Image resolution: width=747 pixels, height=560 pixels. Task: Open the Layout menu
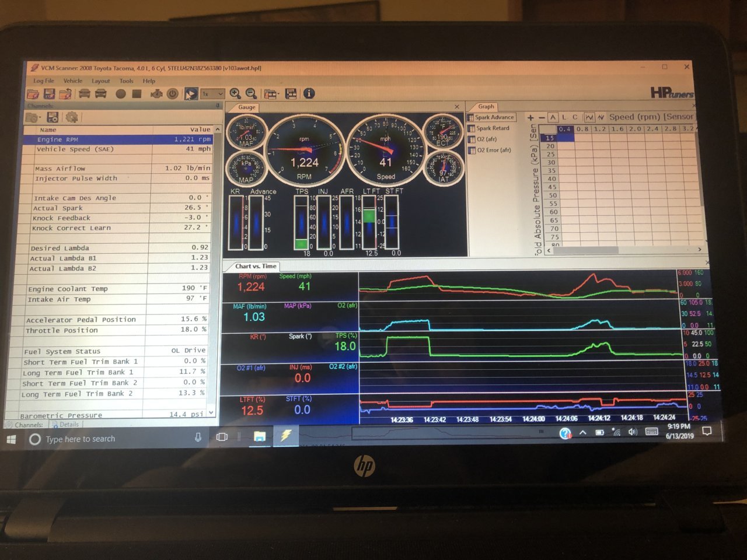(x=100, y=81)
